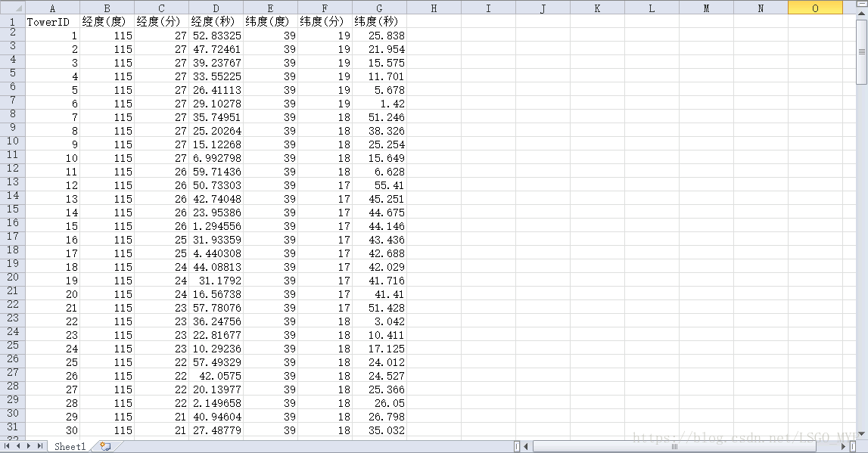Click the 经度(秒) header cell
Image resolution: width=868 pixels, height=453 pixels.
tap(216, 22)
